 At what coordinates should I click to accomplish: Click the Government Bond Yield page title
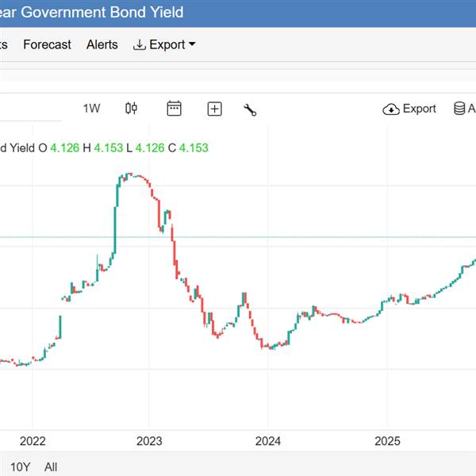91,13
